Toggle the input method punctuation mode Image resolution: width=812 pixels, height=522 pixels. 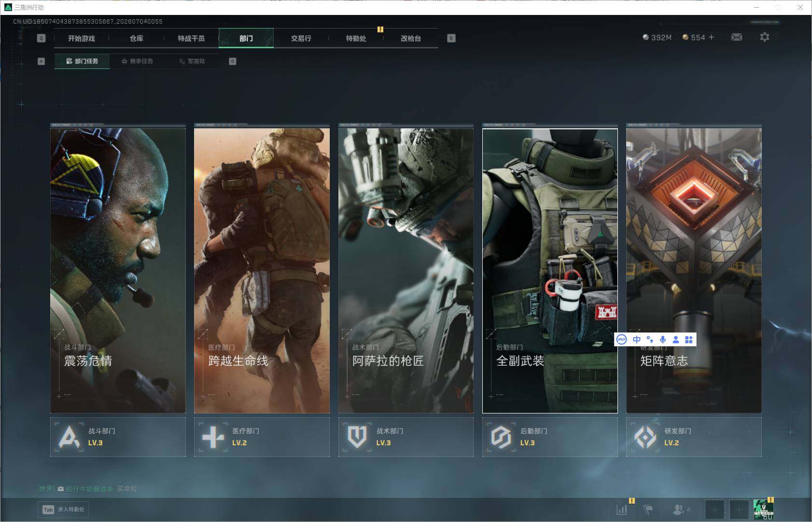[650, 340]
